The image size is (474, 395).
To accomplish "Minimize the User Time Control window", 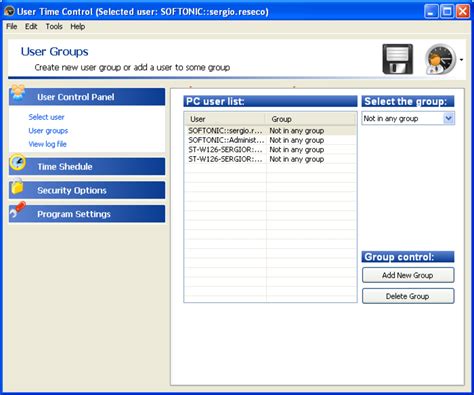I will click(431, 12).
